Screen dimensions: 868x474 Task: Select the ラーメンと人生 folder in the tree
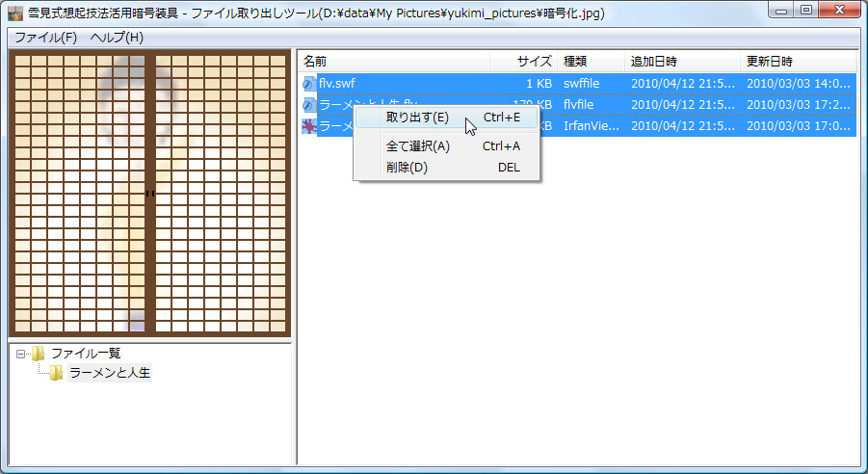110,373
